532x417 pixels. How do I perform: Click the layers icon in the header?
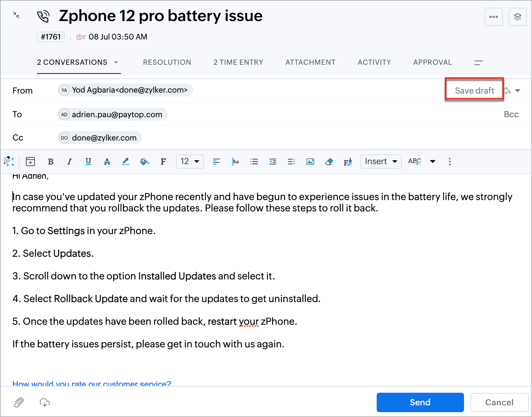517,17
